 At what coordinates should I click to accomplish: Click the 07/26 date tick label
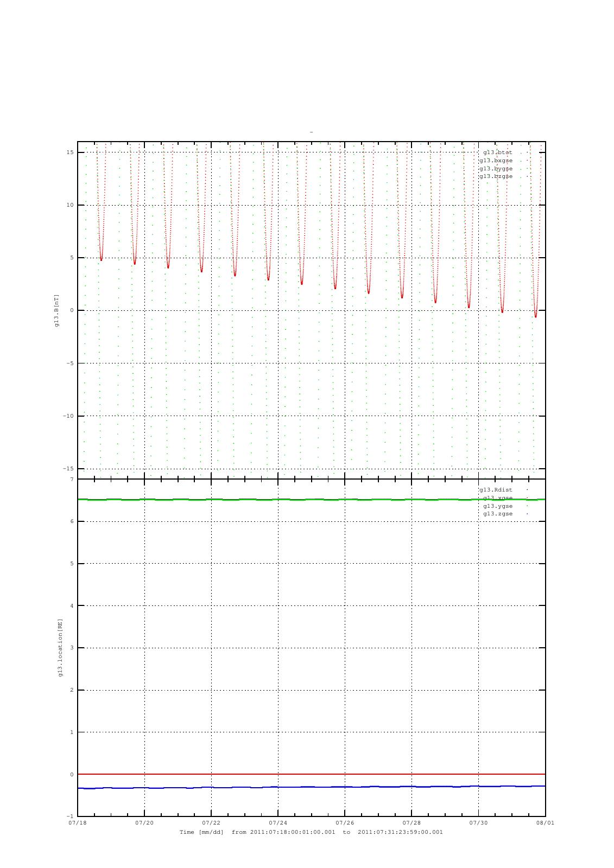(345, 823)
